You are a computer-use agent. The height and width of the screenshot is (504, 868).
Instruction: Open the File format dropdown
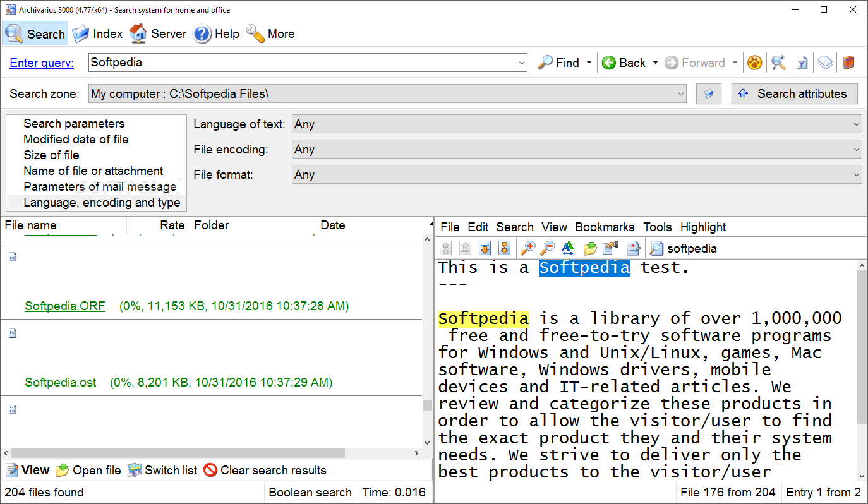[577, 175]
